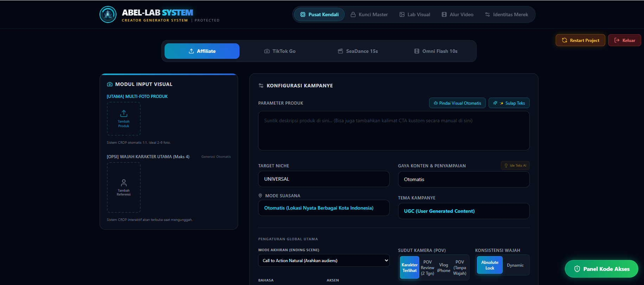Select the Omni Flash 10s mode tab
Viewport: 644px width, 285px height.
pos(436,51)
